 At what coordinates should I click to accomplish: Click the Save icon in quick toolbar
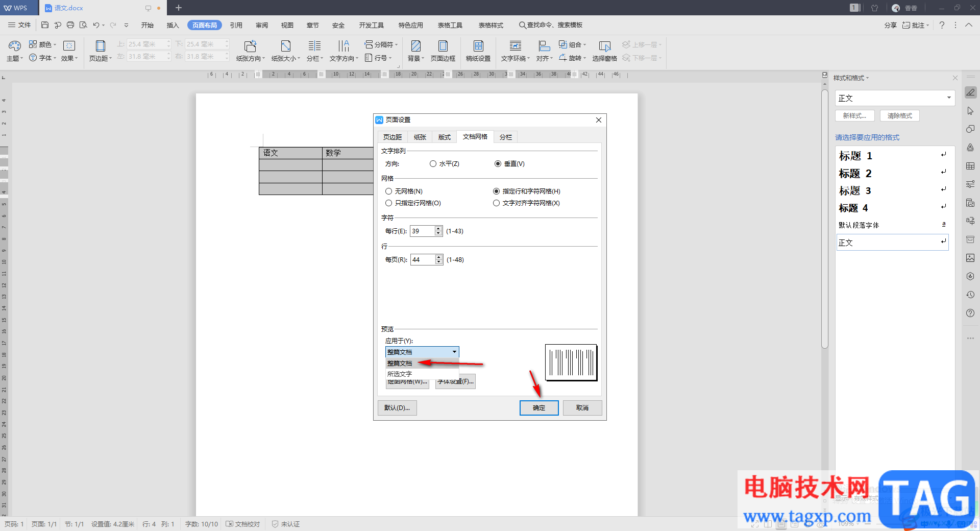[45, 25]
